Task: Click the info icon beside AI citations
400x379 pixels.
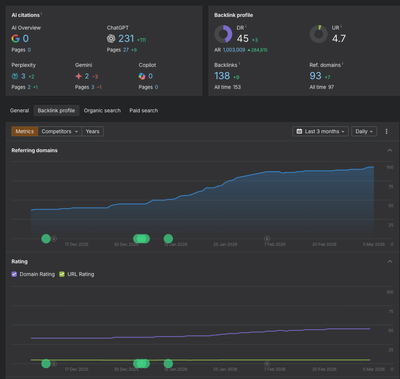Action: pyautogui.click(x=42, y=14)
